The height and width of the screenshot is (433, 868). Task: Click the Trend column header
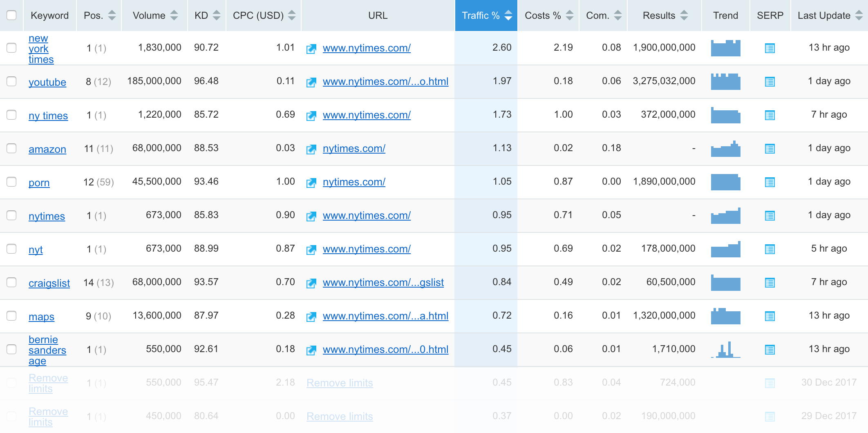[726, 16]
